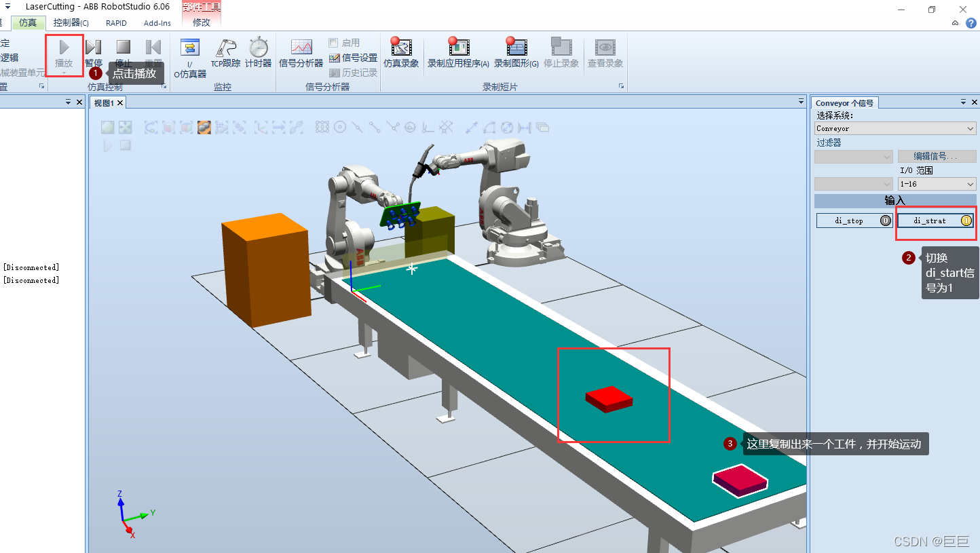
Task: Open the view window list dropdown arrow
Action: [802, 102]
